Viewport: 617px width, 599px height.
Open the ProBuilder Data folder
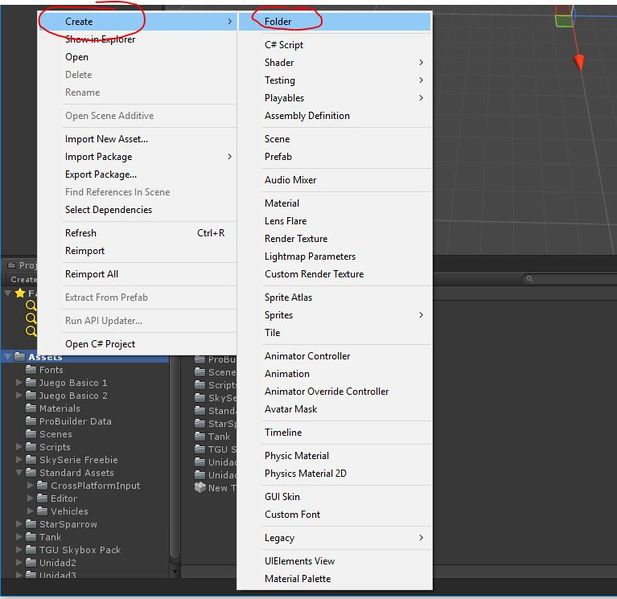(68, 421)
